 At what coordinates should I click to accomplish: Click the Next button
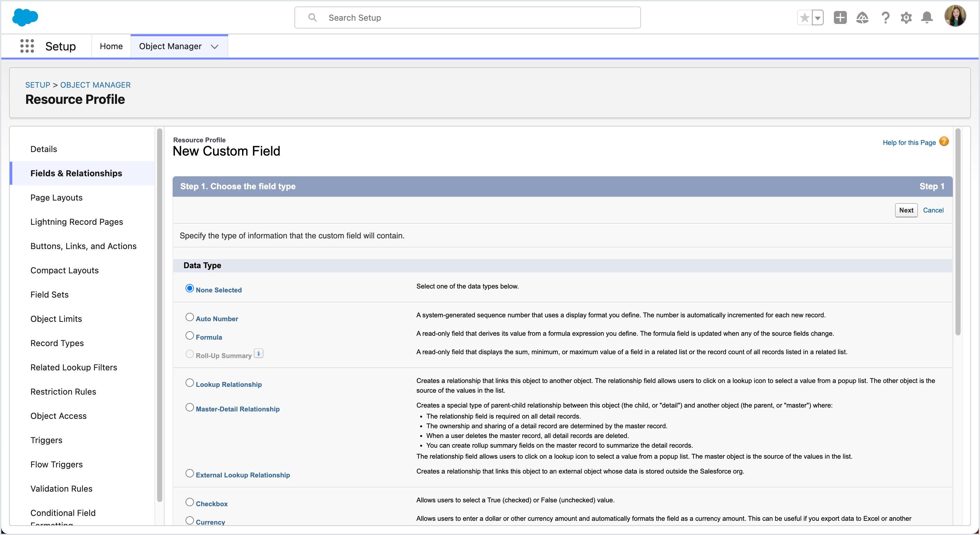906,210
